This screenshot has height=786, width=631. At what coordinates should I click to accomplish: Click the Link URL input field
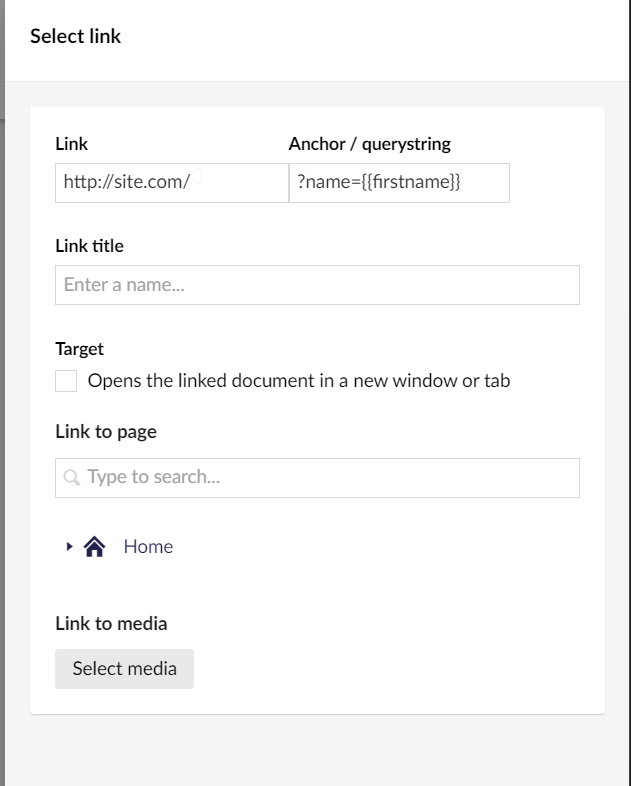pos(172,183)
